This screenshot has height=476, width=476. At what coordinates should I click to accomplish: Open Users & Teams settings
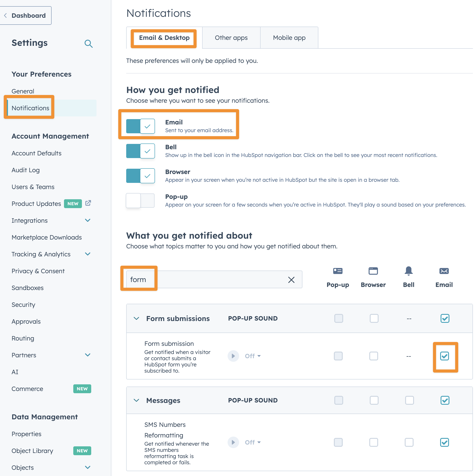coord(33,187)
